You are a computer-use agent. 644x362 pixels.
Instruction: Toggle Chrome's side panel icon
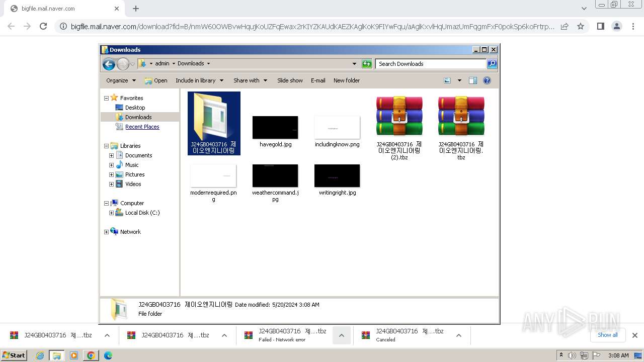600,26
